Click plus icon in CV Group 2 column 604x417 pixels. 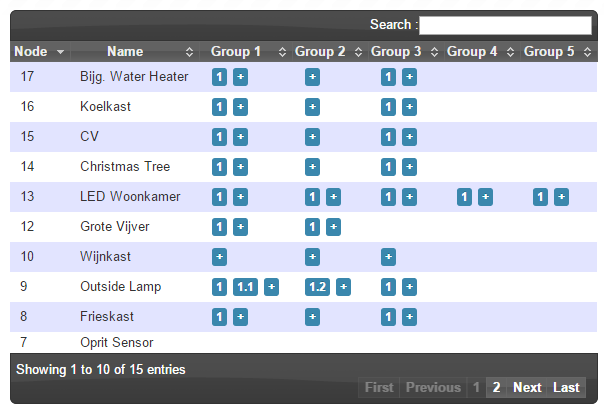(312, 137)
